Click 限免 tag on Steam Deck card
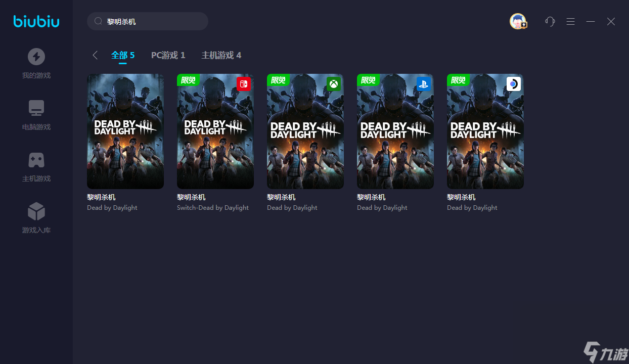Screen dimensions: 629x364 click(x=458, y=80)
